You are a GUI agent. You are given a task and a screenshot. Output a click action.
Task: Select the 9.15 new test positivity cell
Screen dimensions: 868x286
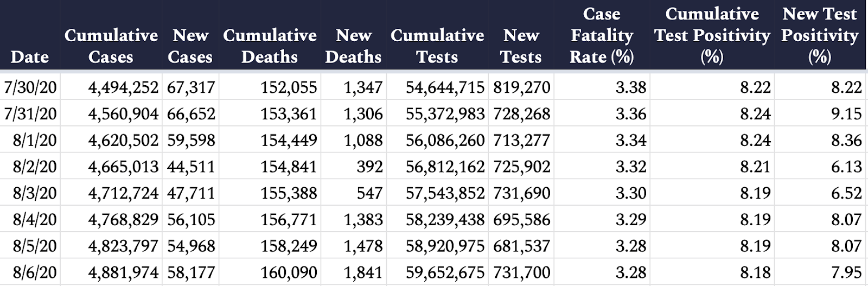(820, 113)
